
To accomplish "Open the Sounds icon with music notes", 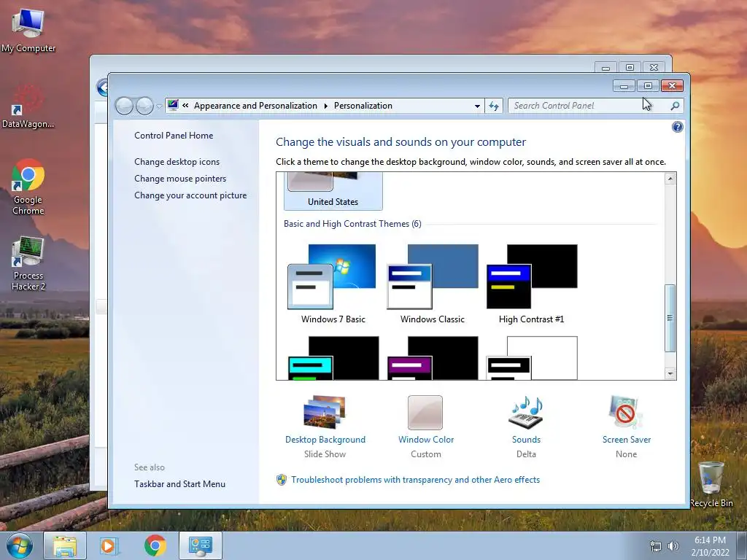I will pyautogui.click(x=526, y=413).
